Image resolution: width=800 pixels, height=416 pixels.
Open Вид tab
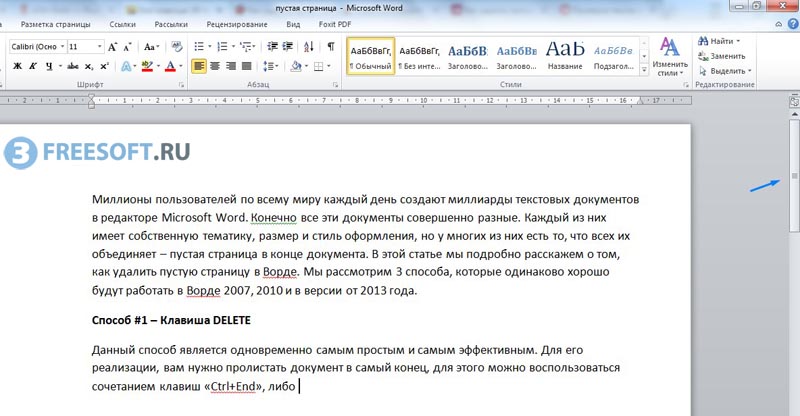pyautogui.click(x=293, y=25)
